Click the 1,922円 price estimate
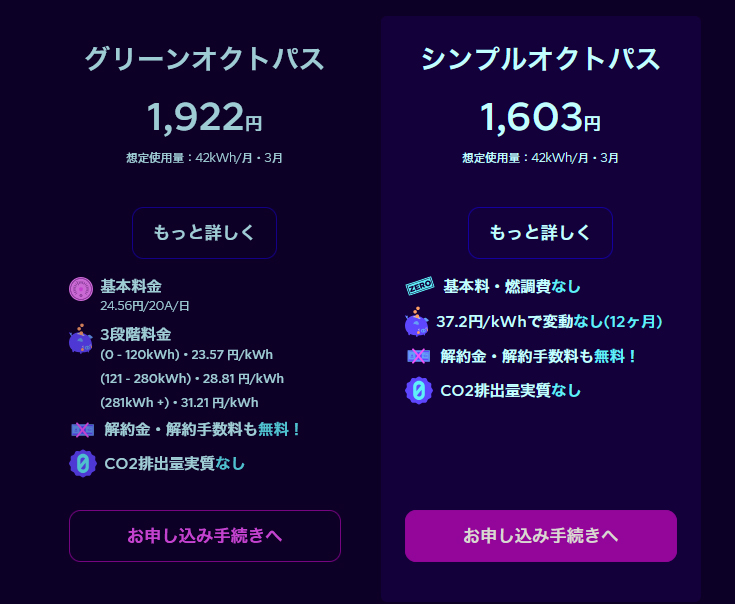 pyautogui.click(x=204, y=118)
